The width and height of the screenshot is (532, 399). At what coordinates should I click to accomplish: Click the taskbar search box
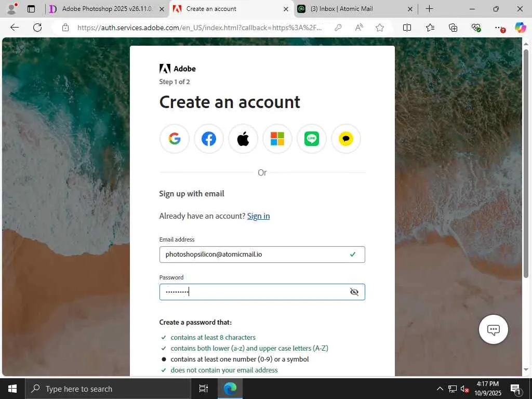click(x=108, y=389)
